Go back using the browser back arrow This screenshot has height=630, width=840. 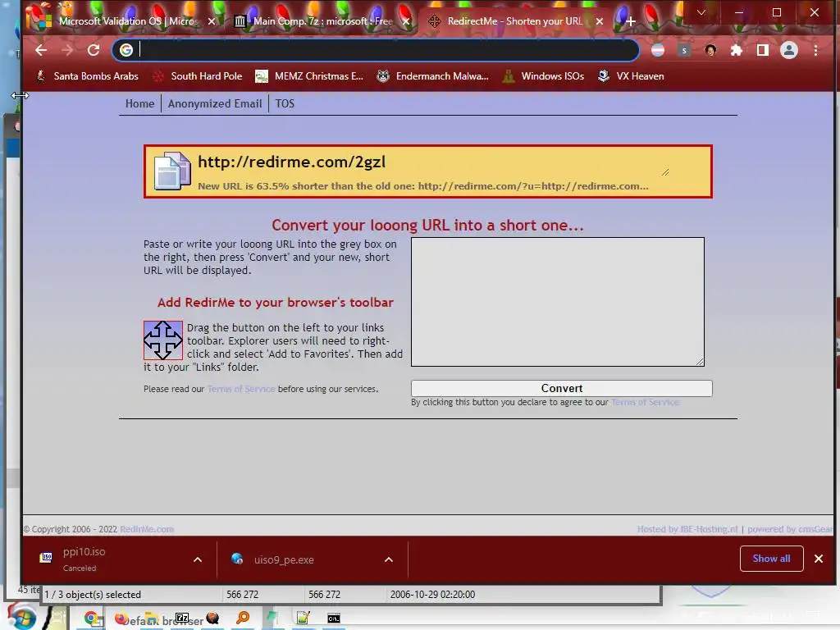pos(41,50)
